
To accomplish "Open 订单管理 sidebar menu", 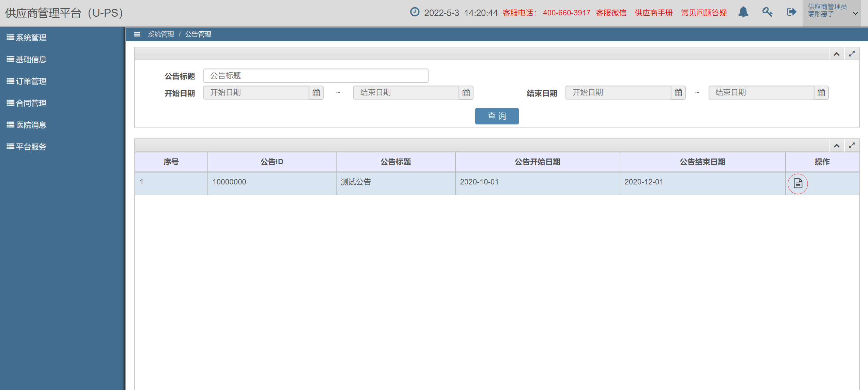I will coord(27,81).
